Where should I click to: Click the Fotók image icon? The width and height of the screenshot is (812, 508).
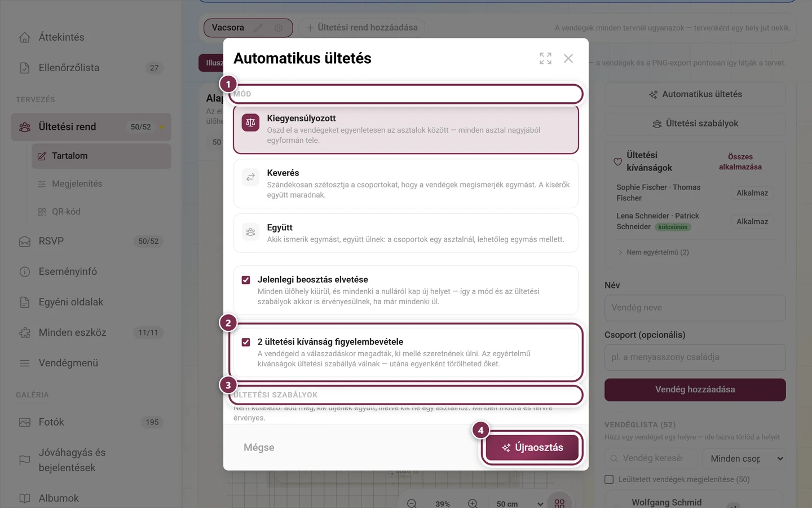click(25, 422)
